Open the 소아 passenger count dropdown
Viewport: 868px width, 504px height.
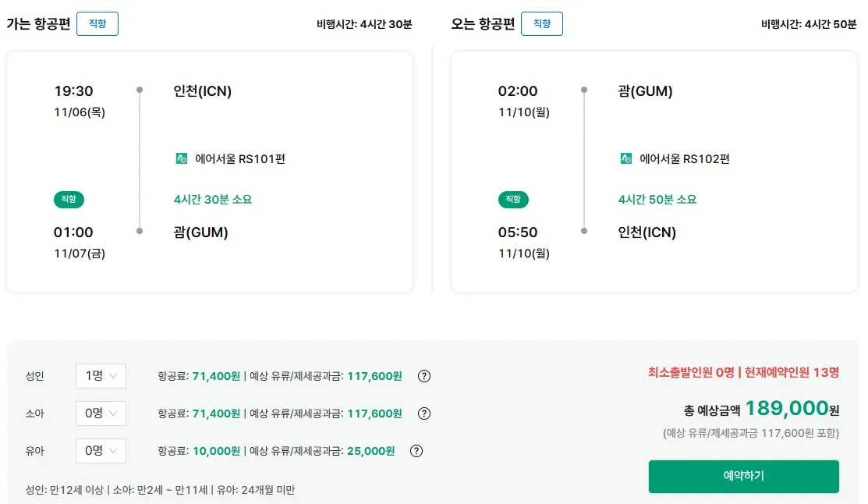coord(101,413)
